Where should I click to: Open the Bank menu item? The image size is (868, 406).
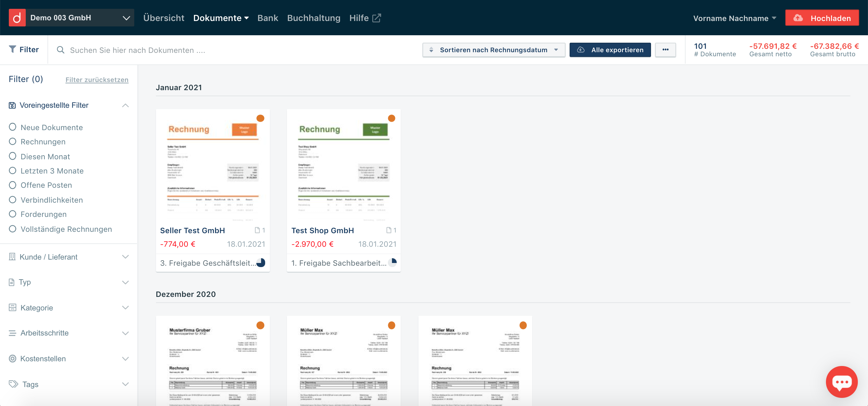click(x=268, y=18)
